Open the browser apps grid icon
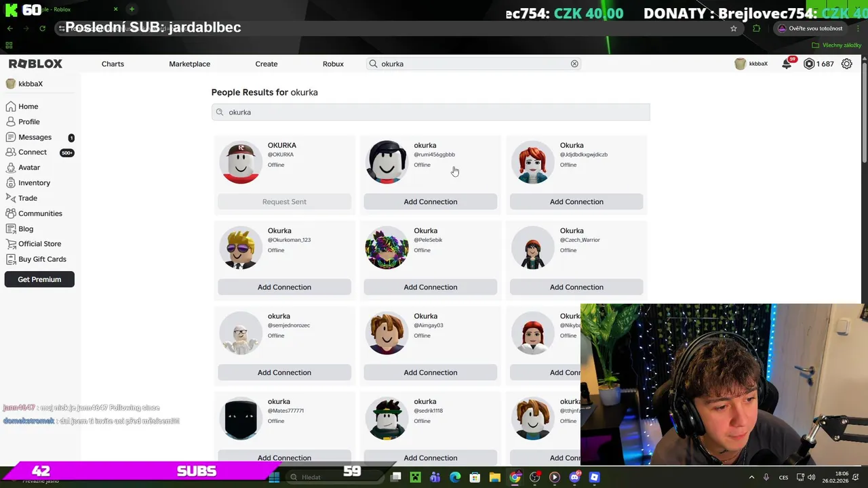This screenshot has width=868, height=488. click(9, 45)
